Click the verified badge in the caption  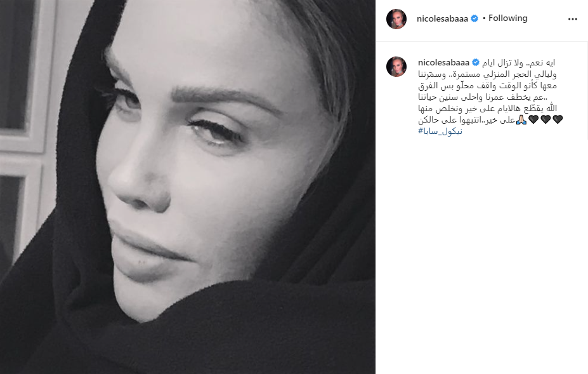(x=476, y=62)
